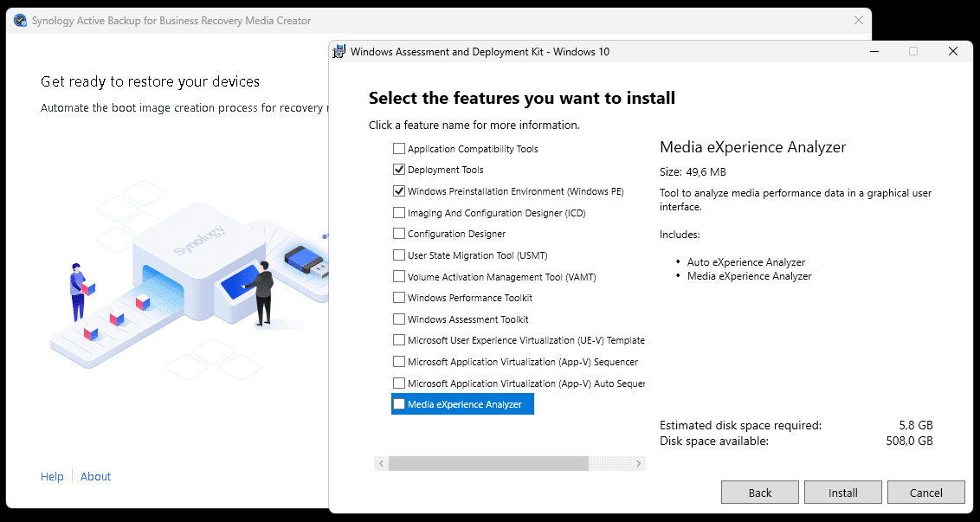Click the 'Disk space available' text
This screenshot has height=522, width=980.
click(714, 441)
